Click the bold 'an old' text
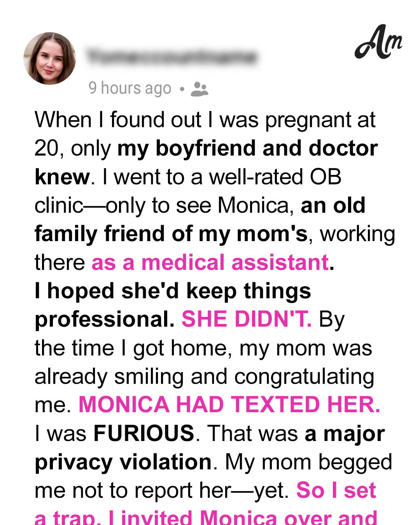The image size is (420, 525). point(333,205)
